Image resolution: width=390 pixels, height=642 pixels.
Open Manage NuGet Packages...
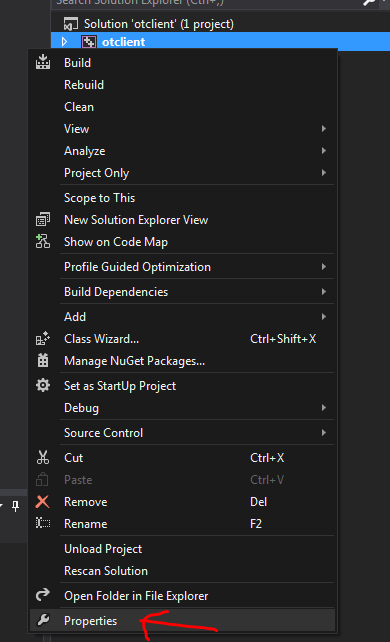point(183,361)
